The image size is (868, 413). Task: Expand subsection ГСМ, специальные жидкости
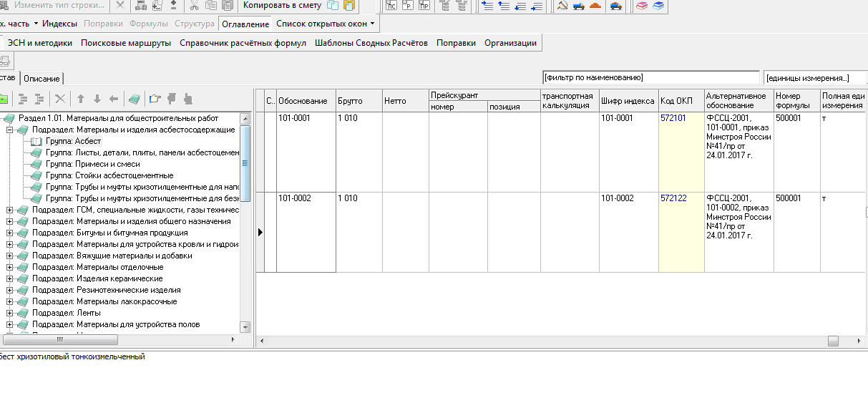pos(10,210)
